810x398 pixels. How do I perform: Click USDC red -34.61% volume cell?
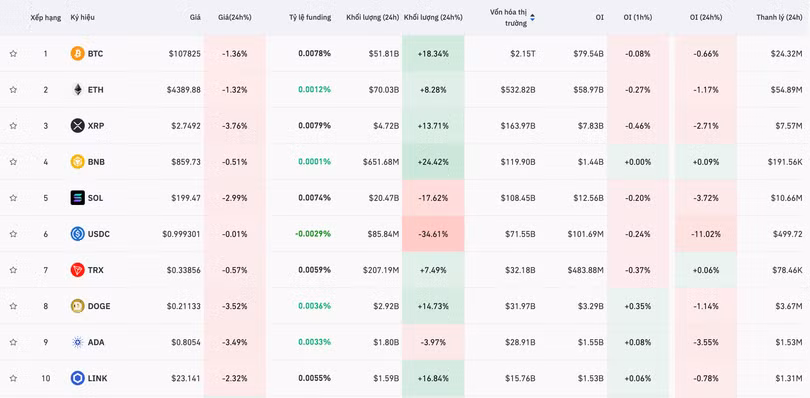(433, 234)
